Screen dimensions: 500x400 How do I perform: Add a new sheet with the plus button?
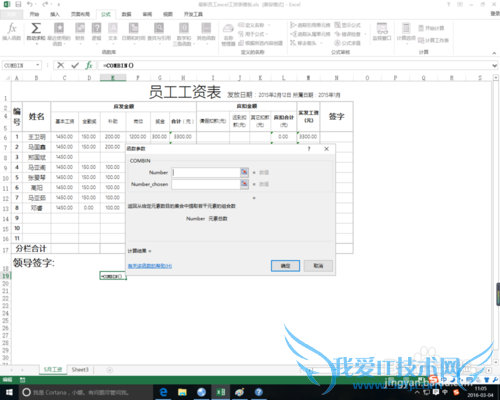[x=109, y=370]
